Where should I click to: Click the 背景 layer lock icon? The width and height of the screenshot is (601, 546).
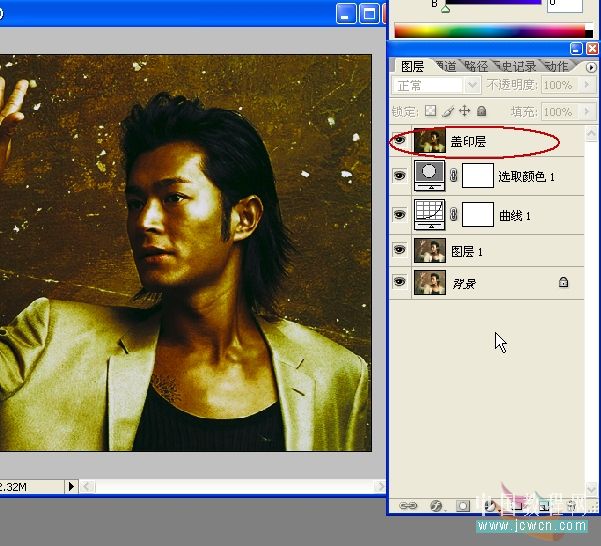[563, 282]
